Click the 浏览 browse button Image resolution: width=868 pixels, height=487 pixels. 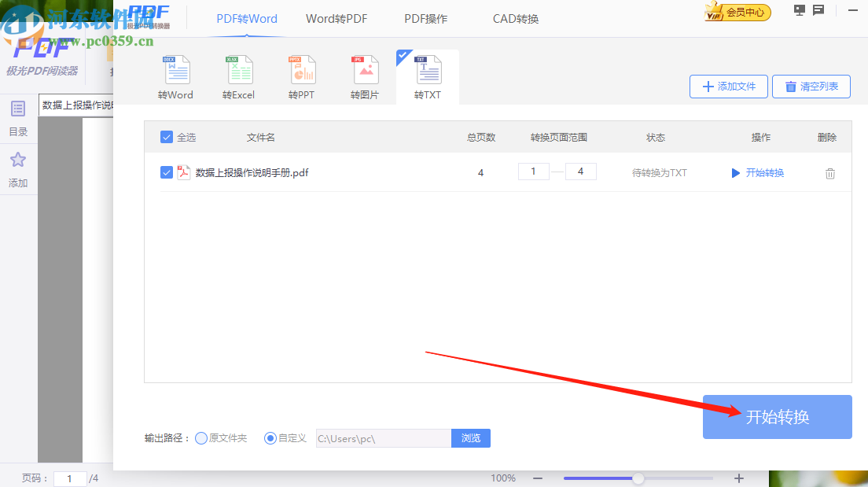coord(470,438)
